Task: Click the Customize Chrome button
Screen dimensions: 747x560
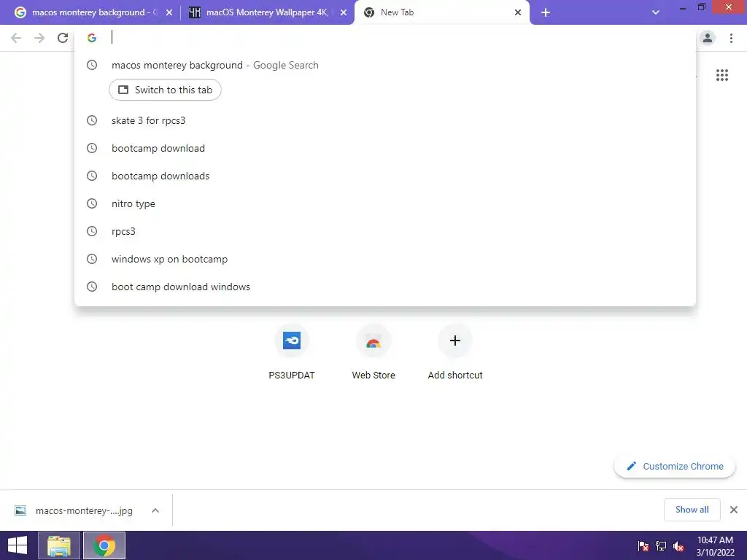Action: pos(675,466)
